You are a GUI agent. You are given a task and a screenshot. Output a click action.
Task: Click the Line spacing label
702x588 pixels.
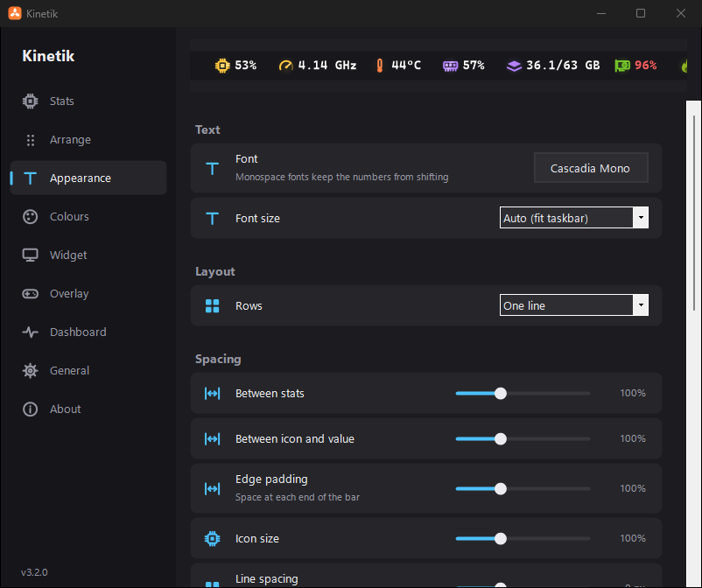pyautogui.click(x=266, y=579)
